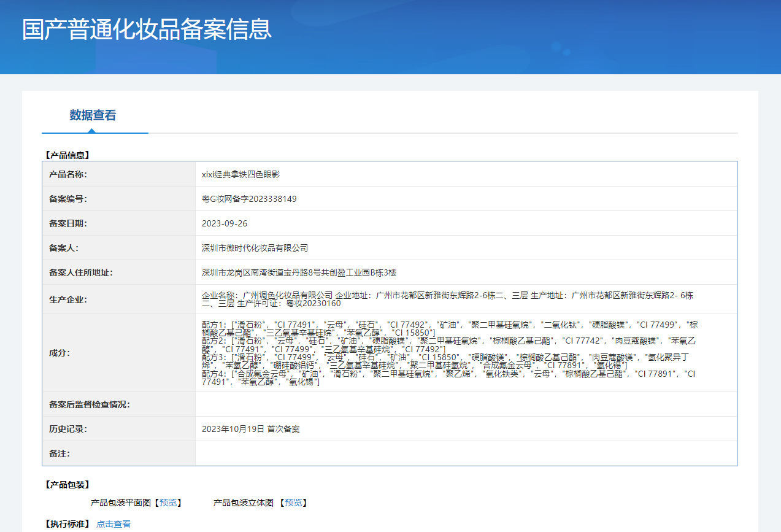Click the 产品名称 row label

pos(68,174)
